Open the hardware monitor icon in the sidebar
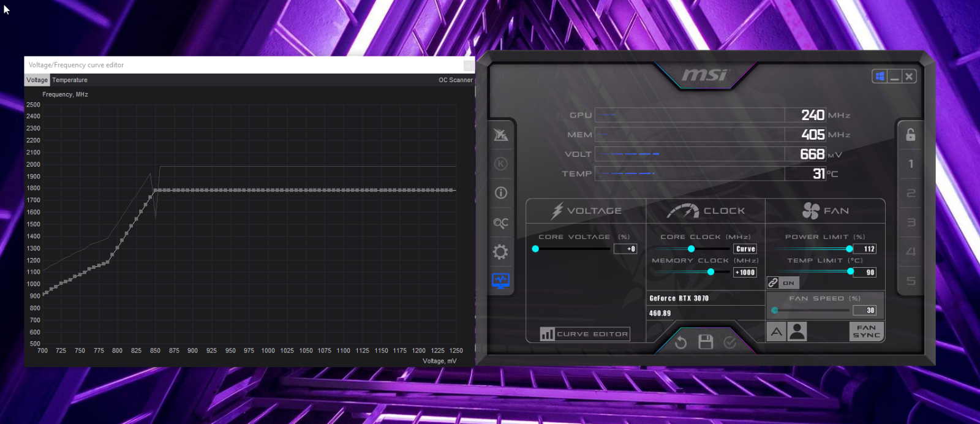The width and height of the screenshot is (980, 424). pos(500,281)
